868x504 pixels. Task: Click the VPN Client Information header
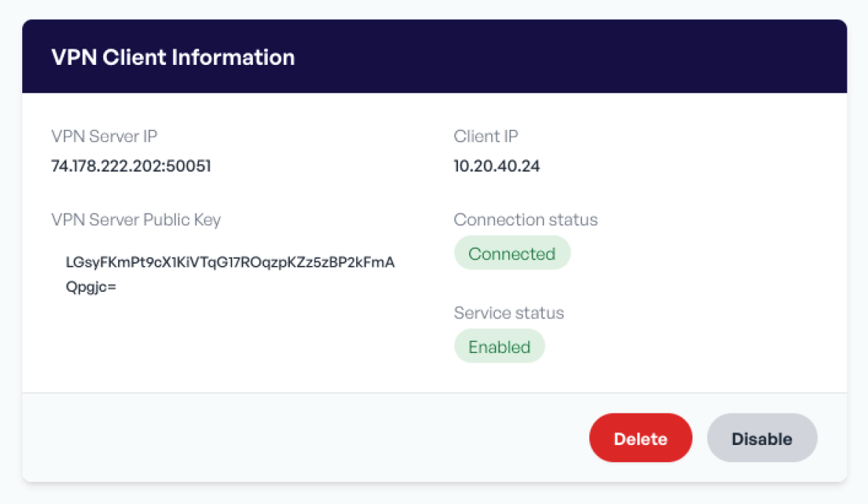coord(172,57)
